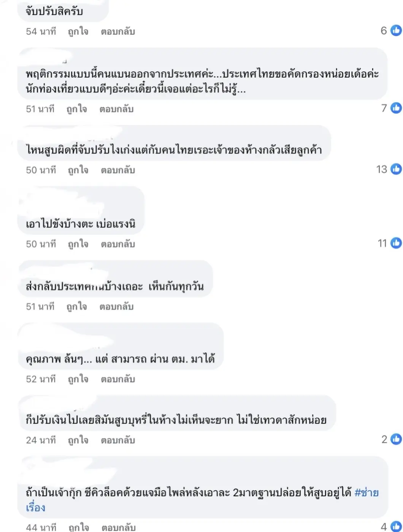Reply to the comment posted 24 นาที ago
The width and height of the screenshot is (403, 532).
(x=118, y=440)
